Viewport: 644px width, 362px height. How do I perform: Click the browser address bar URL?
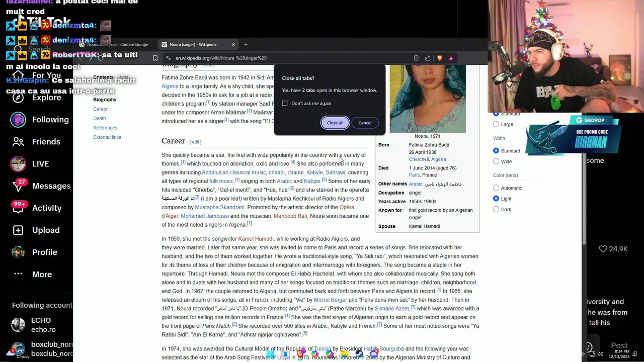tap(221, 58)
